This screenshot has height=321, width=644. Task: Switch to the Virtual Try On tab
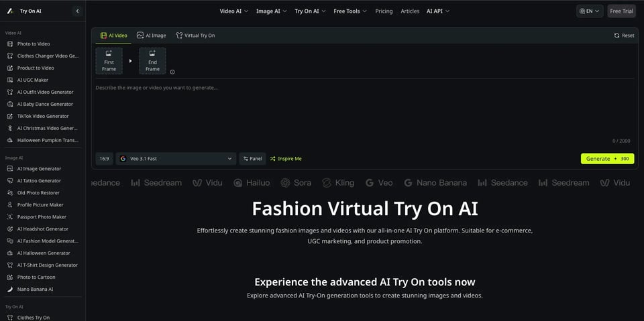click(x=195, y=36)
